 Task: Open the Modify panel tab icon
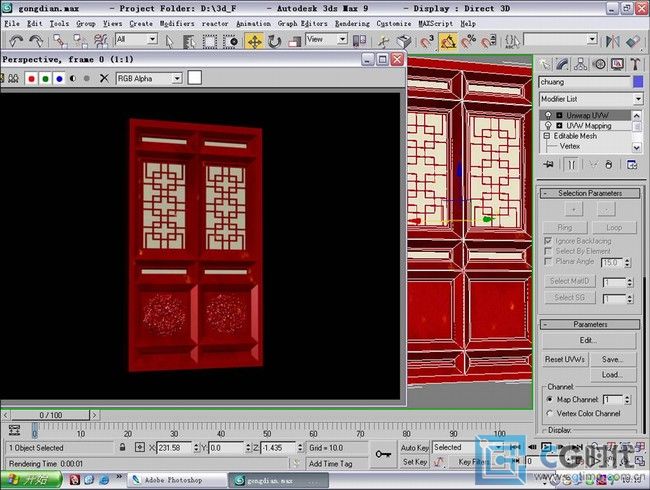click(563, 64)
